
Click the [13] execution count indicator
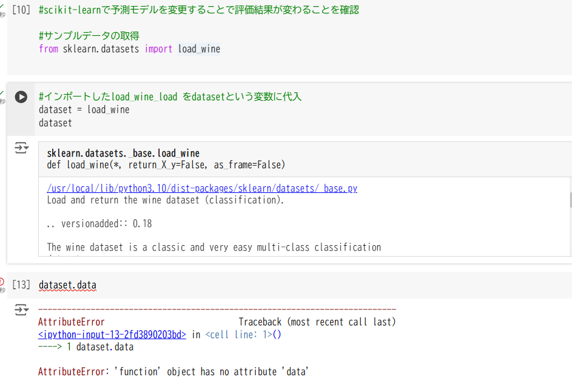point(21,285)
